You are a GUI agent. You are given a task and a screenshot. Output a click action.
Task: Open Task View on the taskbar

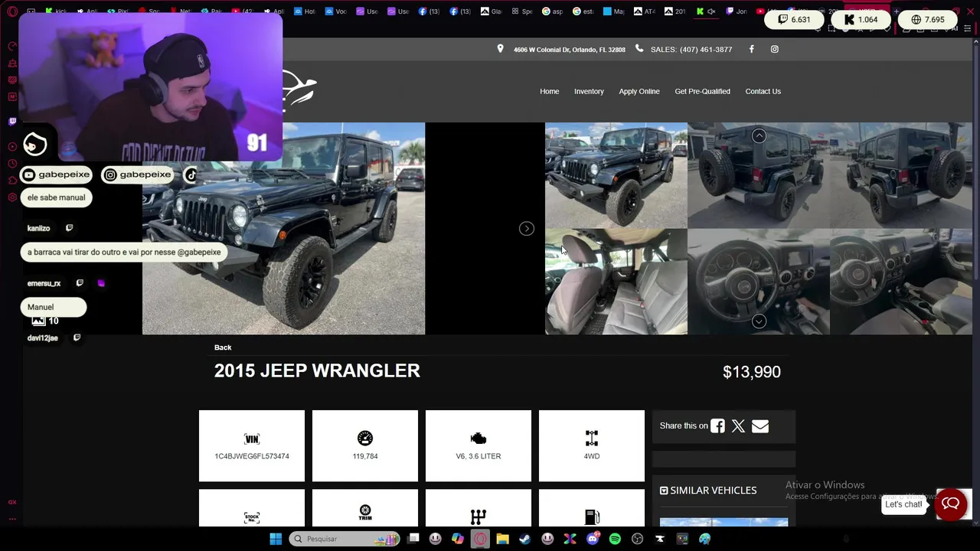[413, 539]
